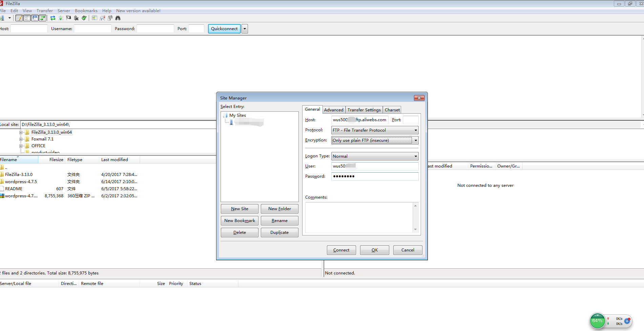Click the Quickconnect button
The height and width of the screenshot is (331, 644).
click(x=224, y=29)
